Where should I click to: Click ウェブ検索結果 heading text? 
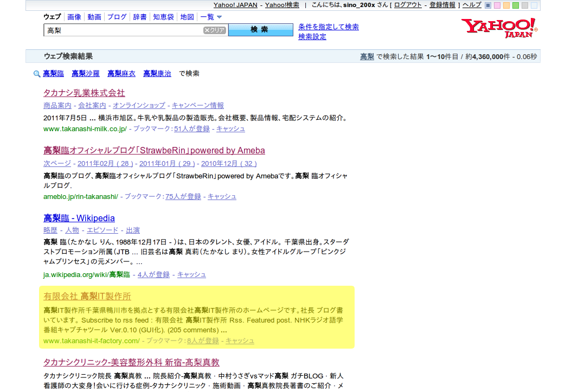[x=68, y=56]
